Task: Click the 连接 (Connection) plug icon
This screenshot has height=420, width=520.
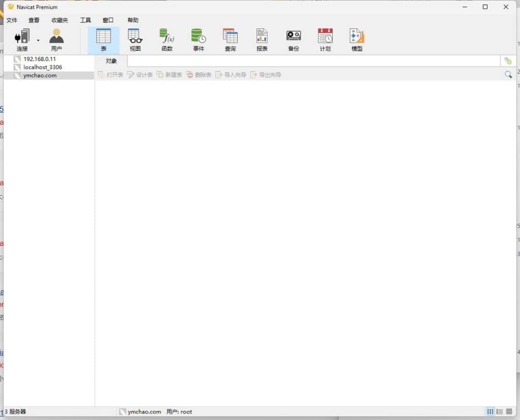Action: 22,37
